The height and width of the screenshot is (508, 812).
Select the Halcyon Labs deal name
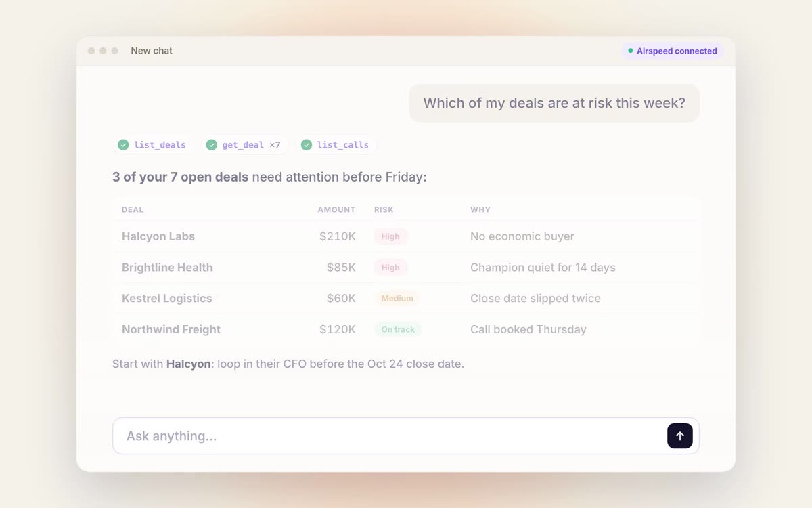point(158,236)
